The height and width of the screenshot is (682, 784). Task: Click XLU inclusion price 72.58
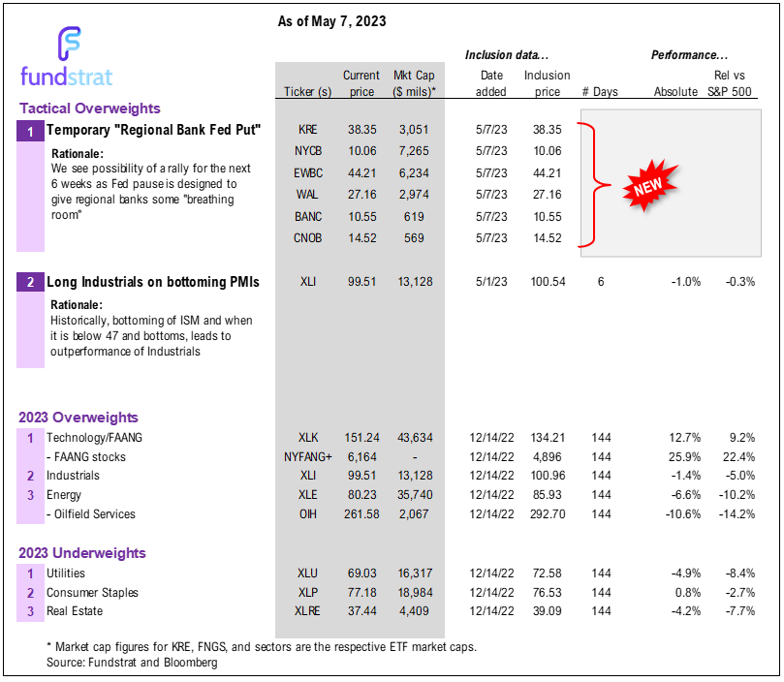pos(548,573)
